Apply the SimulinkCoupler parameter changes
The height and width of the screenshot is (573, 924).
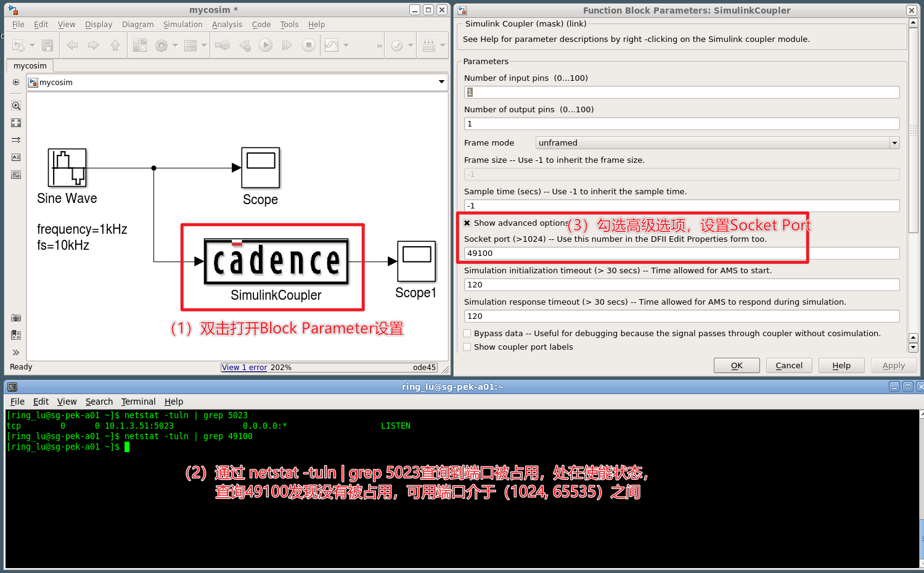[x=893, y=365]
